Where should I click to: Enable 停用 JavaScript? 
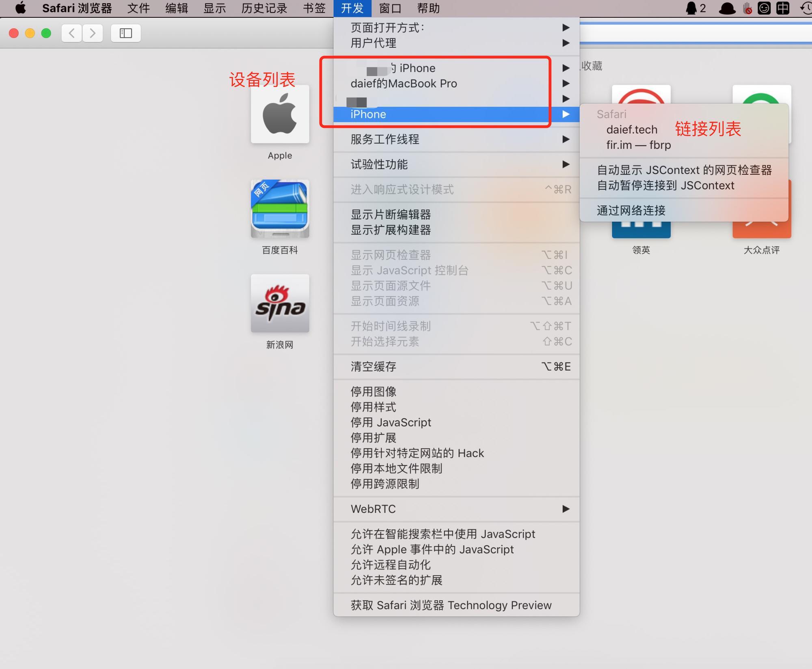pos(391,422)
